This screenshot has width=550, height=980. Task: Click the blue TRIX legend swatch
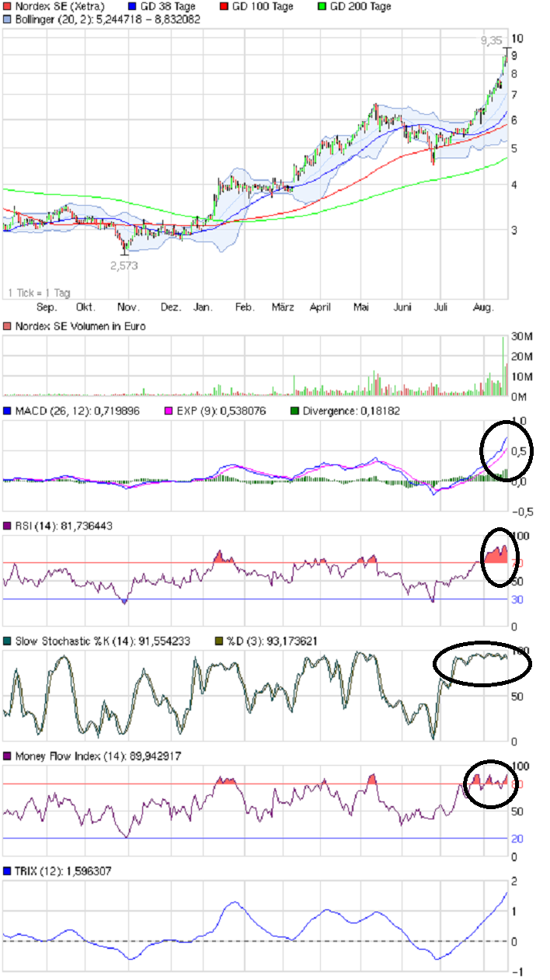click(x=7, y=871)
